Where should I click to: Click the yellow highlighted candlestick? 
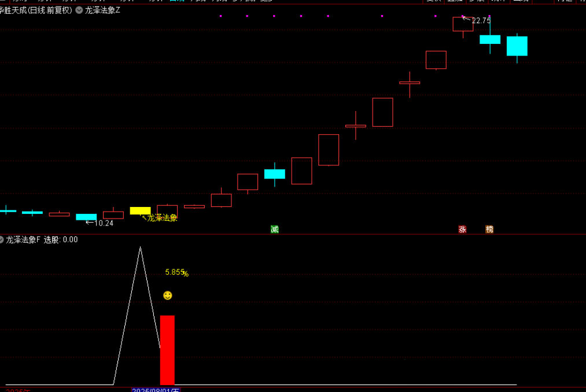(x=140, y=210)
